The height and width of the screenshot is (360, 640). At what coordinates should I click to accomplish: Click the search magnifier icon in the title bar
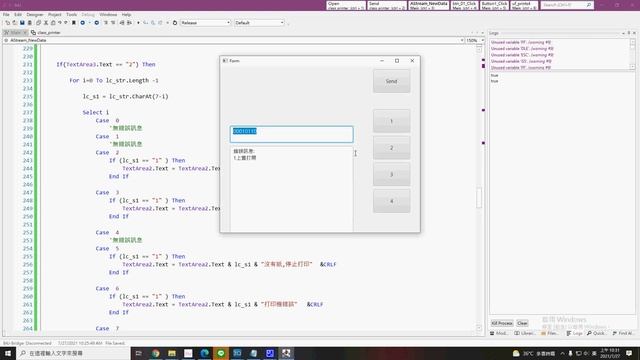589,5
